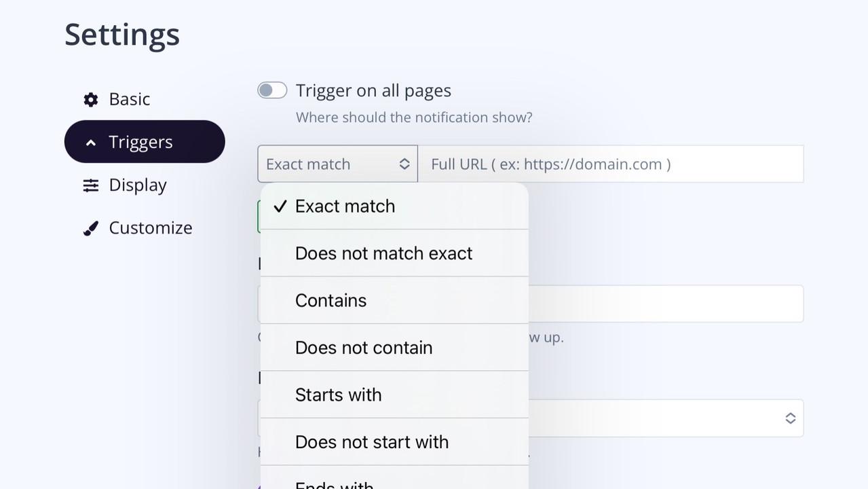Viewport: 868px width, 489px height.
Task: Click the caret icon in Triggers tab
Action: tap(91, 143)
